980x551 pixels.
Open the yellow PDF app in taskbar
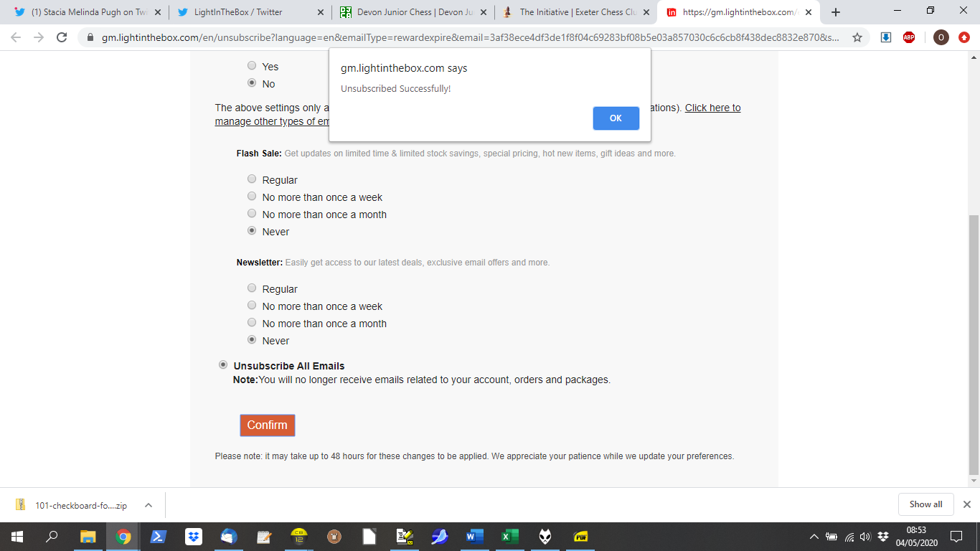click(580, 536)
